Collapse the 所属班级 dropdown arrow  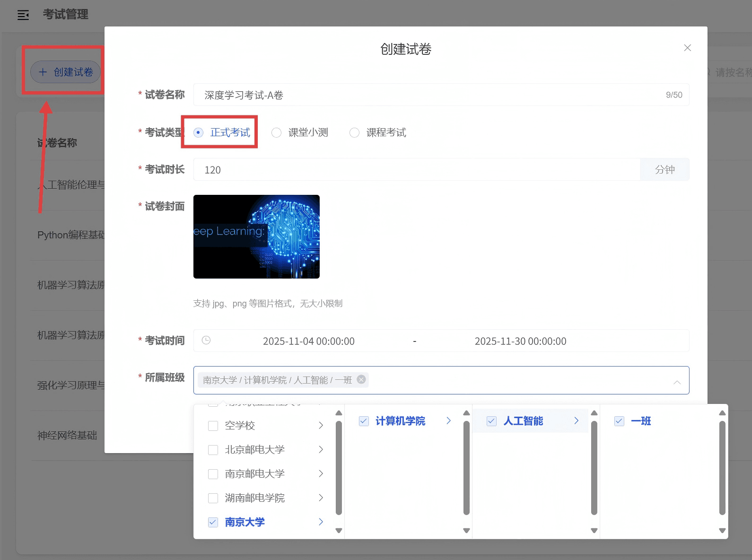677,382
